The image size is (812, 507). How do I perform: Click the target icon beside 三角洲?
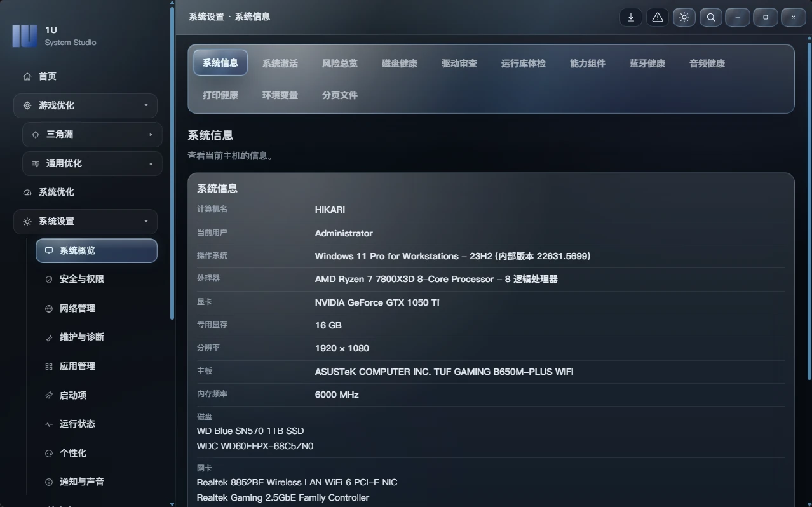(x=36, y=135)
